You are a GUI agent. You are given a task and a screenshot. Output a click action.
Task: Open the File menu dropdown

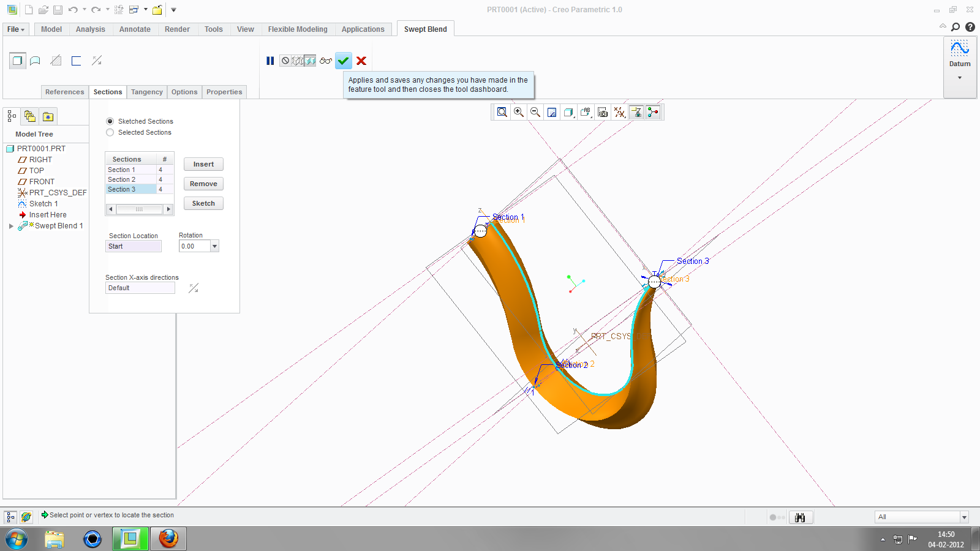pos(16,29)
